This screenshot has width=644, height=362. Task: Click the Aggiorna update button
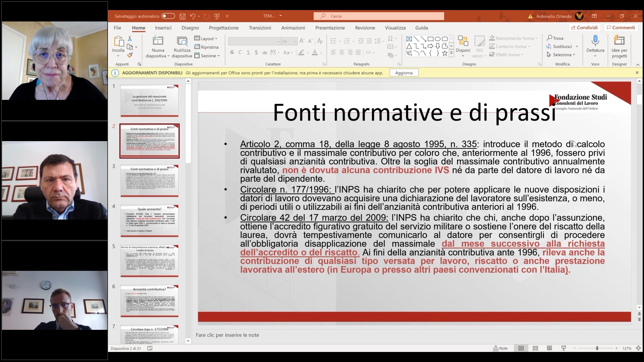pos(404,73)
